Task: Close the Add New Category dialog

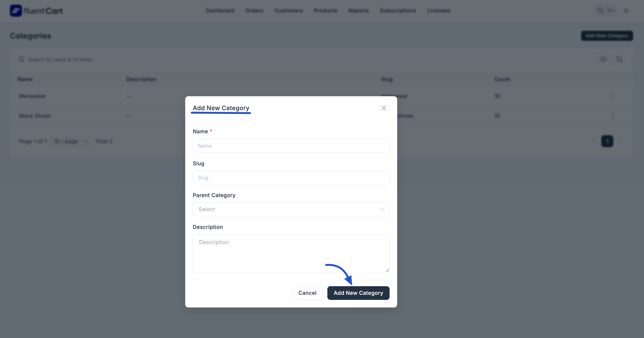Action: click(x=384, y=108)
